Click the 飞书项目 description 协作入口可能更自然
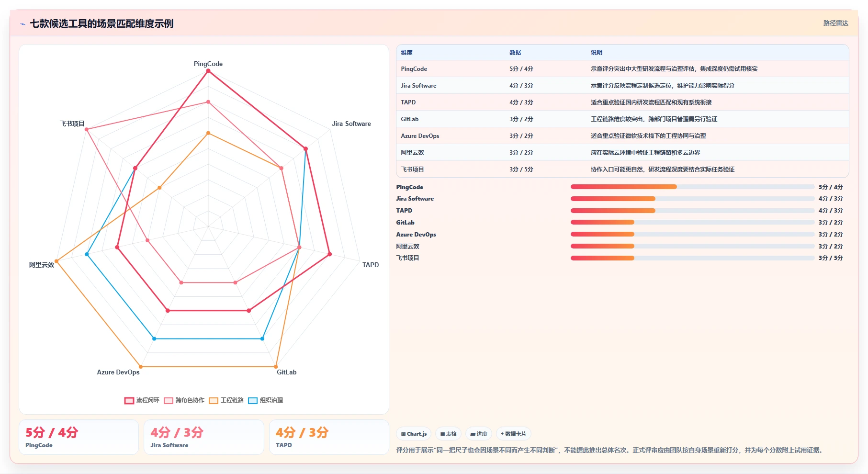The image size is (868, 474). (663, 169)
